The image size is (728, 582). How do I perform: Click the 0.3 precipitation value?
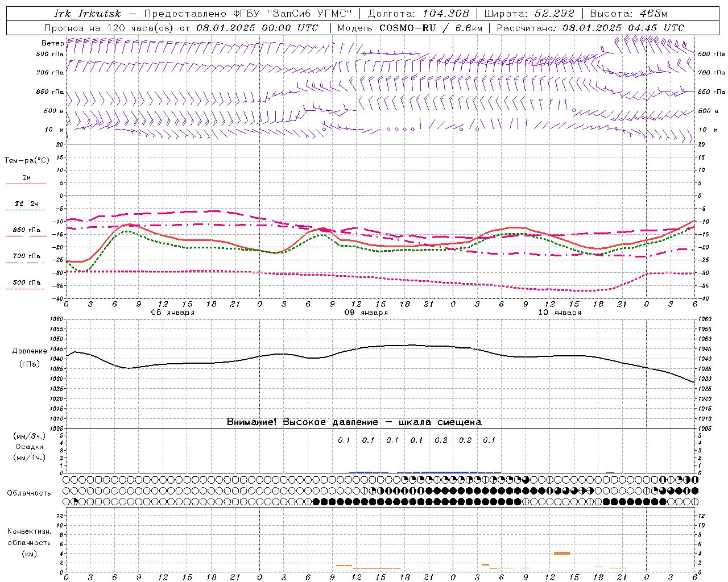click(441, 440)
